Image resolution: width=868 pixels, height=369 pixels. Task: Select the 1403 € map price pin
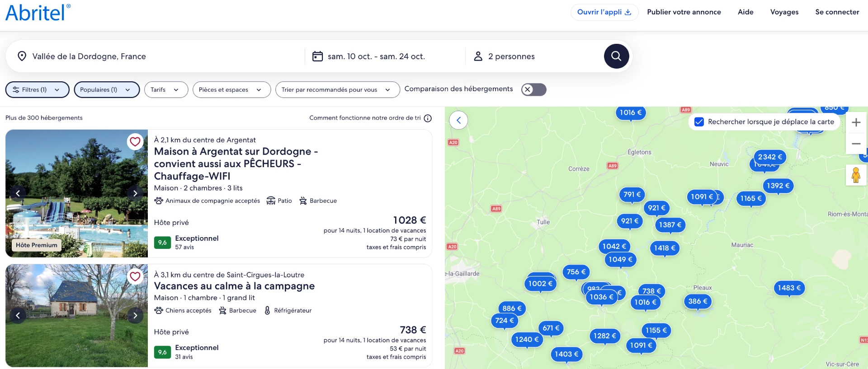tap(566, 354)
